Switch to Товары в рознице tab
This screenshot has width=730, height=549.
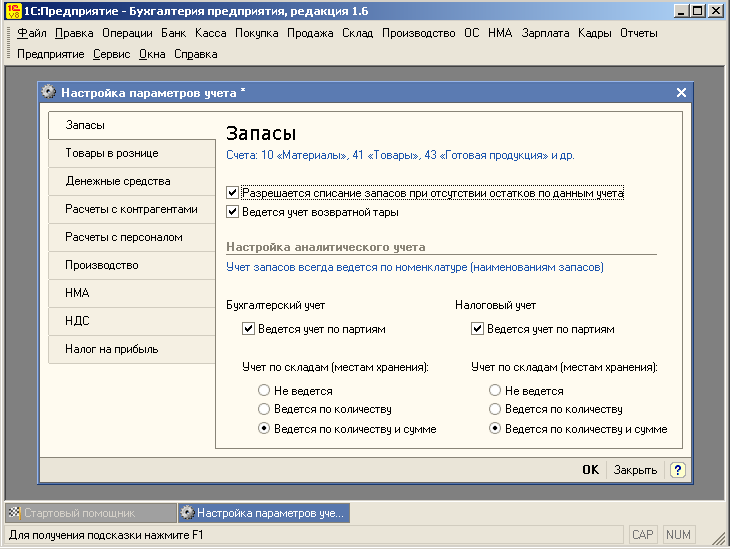coord(132,153)
